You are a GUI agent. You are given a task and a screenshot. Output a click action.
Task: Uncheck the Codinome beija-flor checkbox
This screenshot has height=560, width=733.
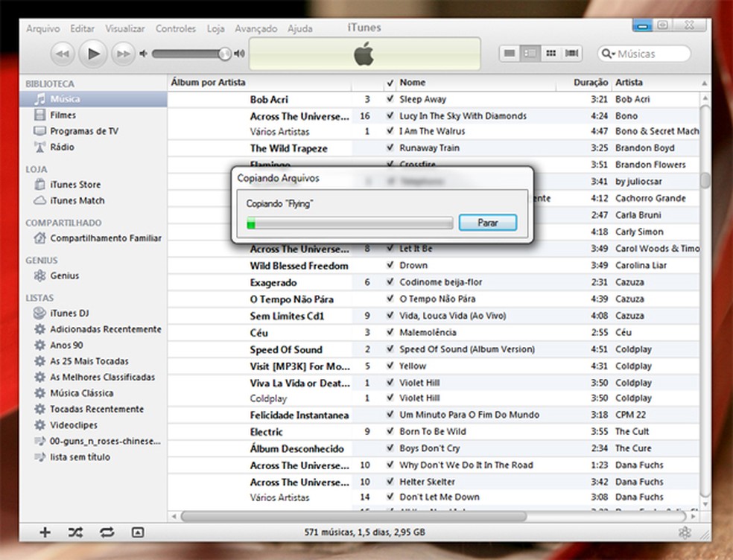point(390,282)
